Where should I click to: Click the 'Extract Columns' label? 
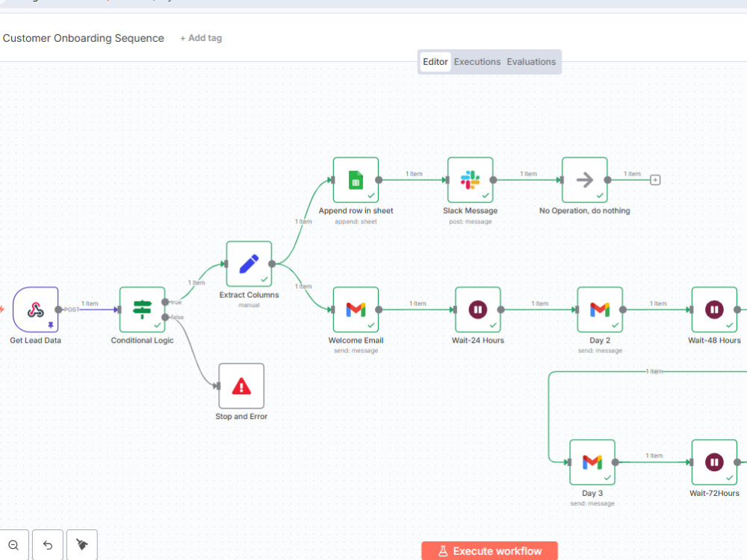249,295
